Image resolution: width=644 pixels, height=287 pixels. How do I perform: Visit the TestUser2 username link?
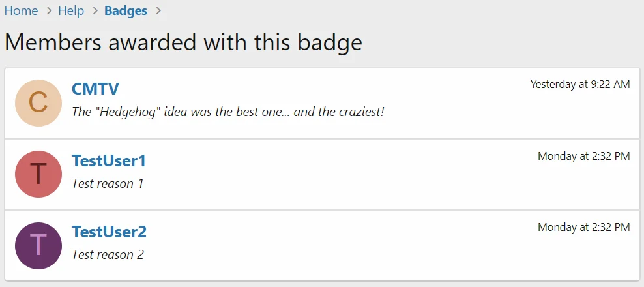point(109,232)
